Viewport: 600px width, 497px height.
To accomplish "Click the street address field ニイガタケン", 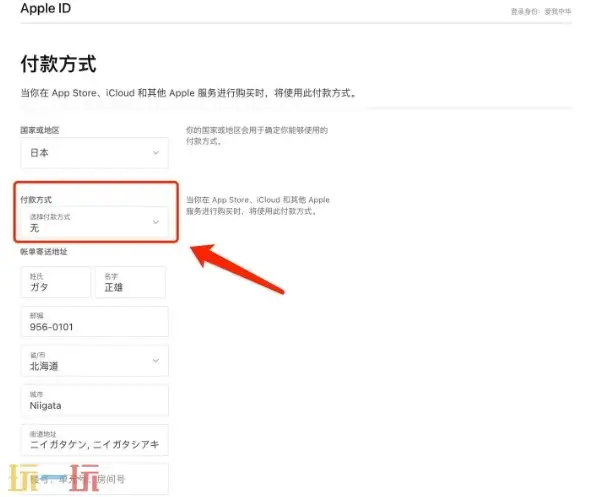I will (x=95, y=440).
